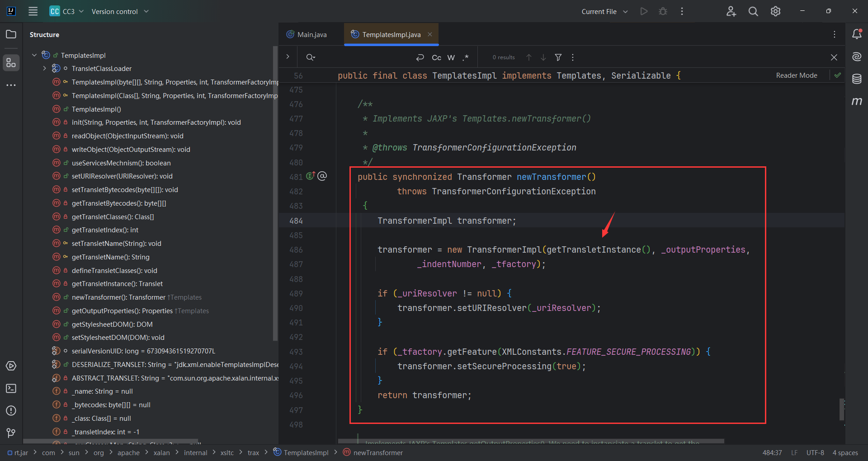
Task: Click into the find search input field
Action: point(364,57)
